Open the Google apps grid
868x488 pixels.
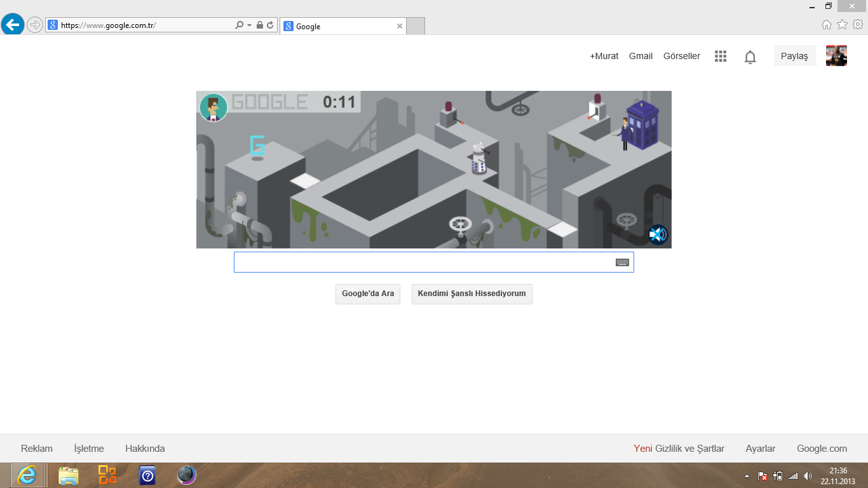pyautogui.click(x=720, y=57)
